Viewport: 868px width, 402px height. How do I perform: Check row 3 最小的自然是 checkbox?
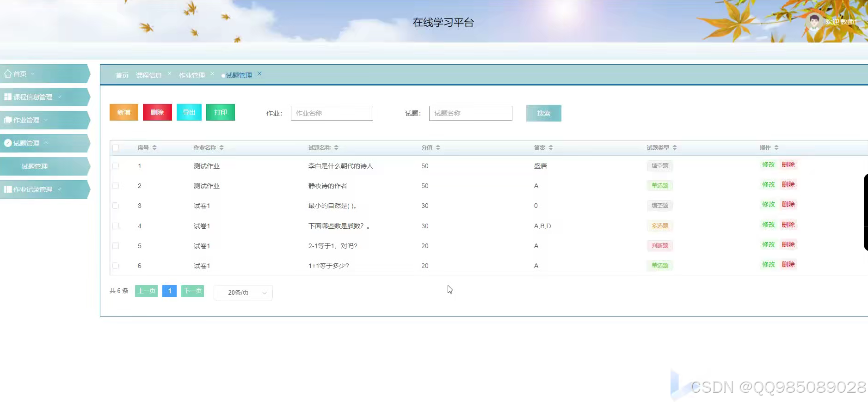116,206
